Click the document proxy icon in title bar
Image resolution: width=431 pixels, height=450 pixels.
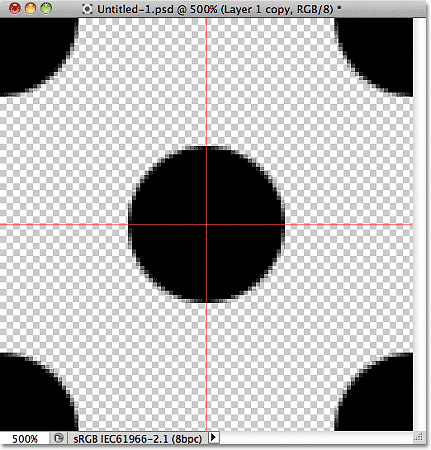[87, 9]
